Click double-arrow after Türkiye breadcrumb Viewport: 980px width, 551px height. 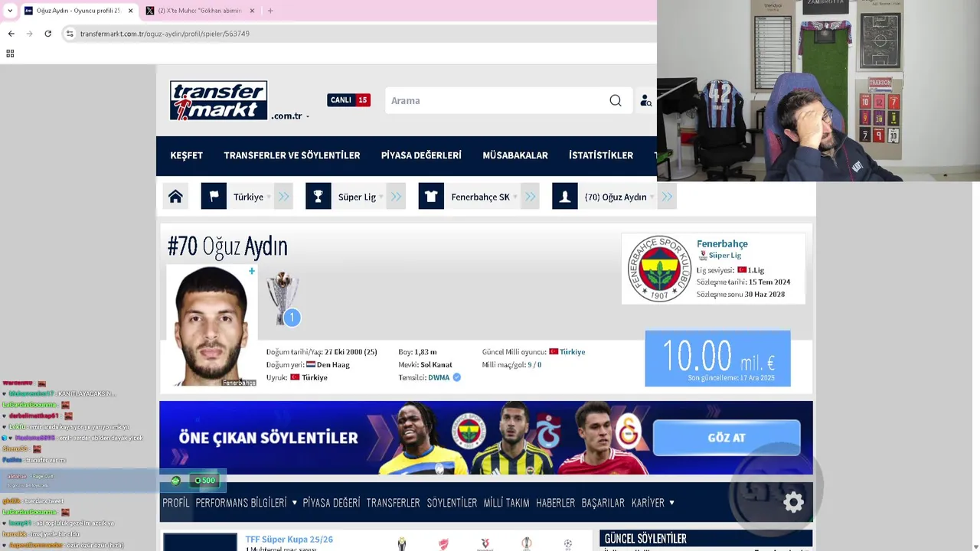tap(284, 197)
